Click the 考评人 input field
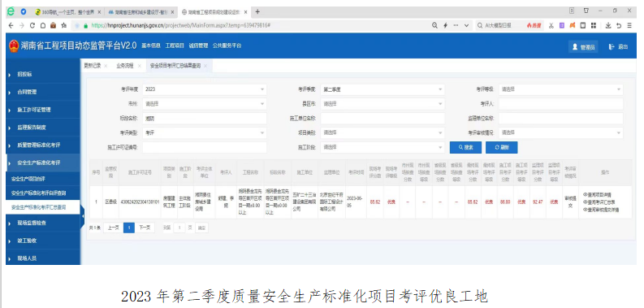The image size is (644, 308). (560, 104)
